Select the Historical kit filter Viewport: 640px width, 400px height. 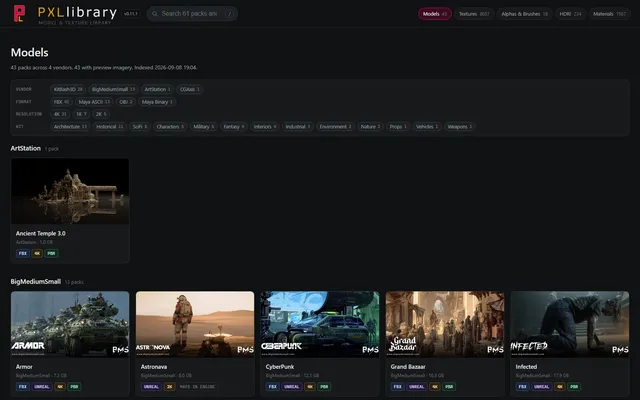[109, 127]
